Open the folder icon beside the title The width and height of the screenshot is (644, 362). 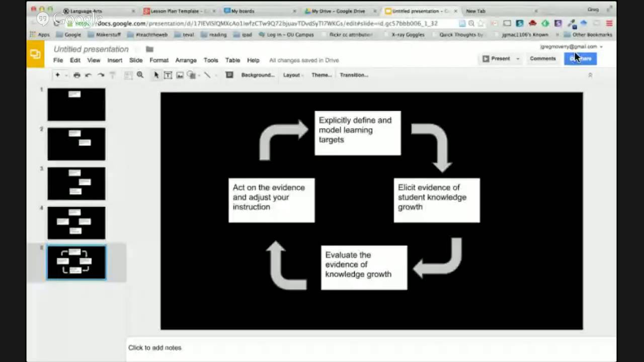point(149,49)
